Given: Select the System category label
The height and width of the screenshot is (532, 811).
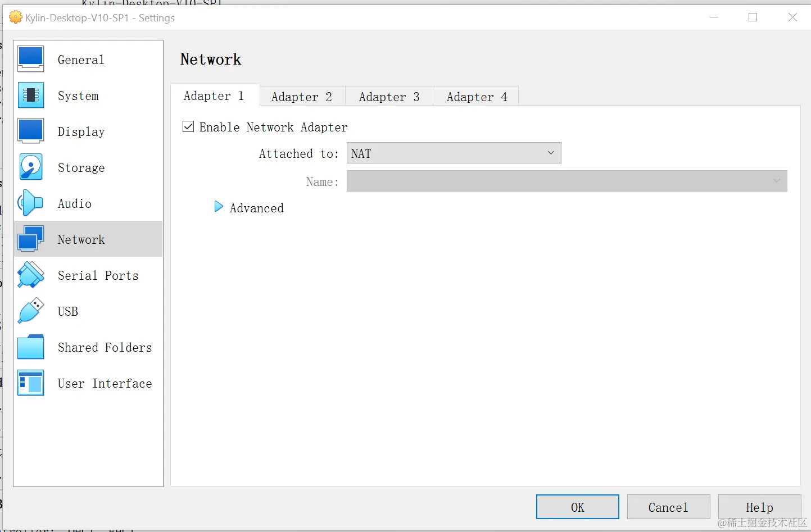Looking at the screenshot, I should [78, 96].
